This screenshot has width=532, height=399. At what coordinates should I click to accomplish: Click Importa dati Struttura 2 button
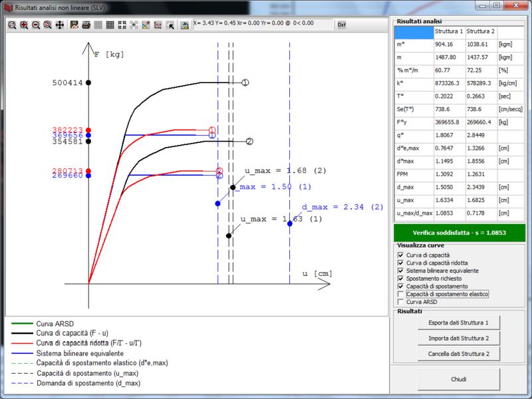[459, 338]
